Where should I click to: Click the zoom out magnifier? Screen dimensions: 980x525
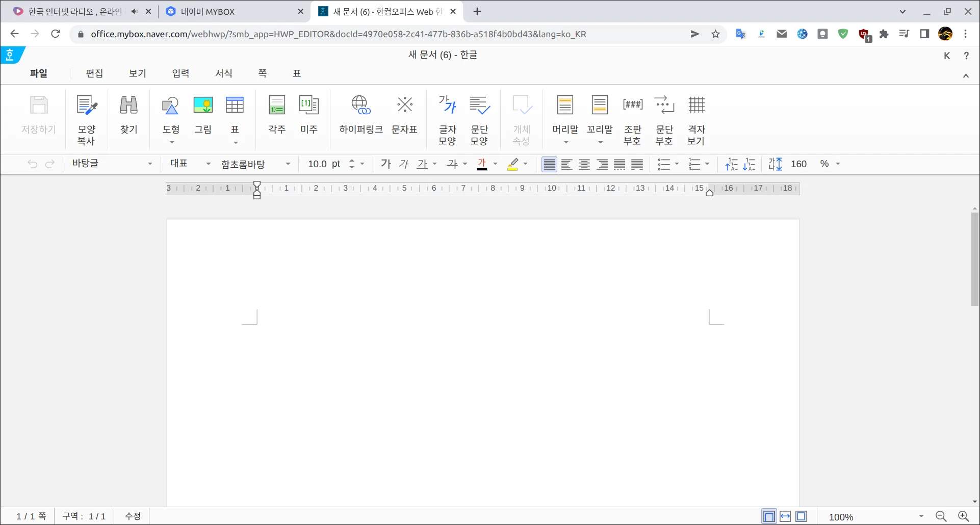pos(941,516)
